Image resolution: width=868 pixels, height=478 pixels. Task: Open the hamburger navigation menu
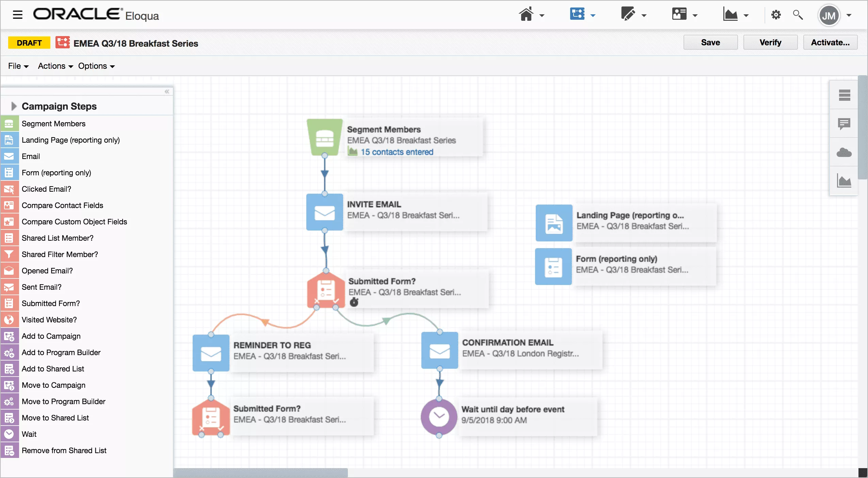[17, 15]
